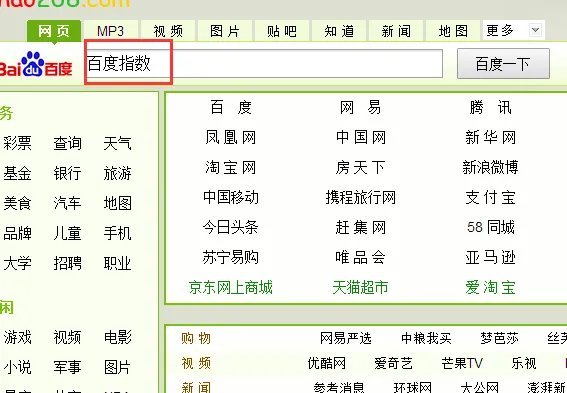Switch to the 图片 search tab
Screen dimensions: 567x393
tap(225, 31)
